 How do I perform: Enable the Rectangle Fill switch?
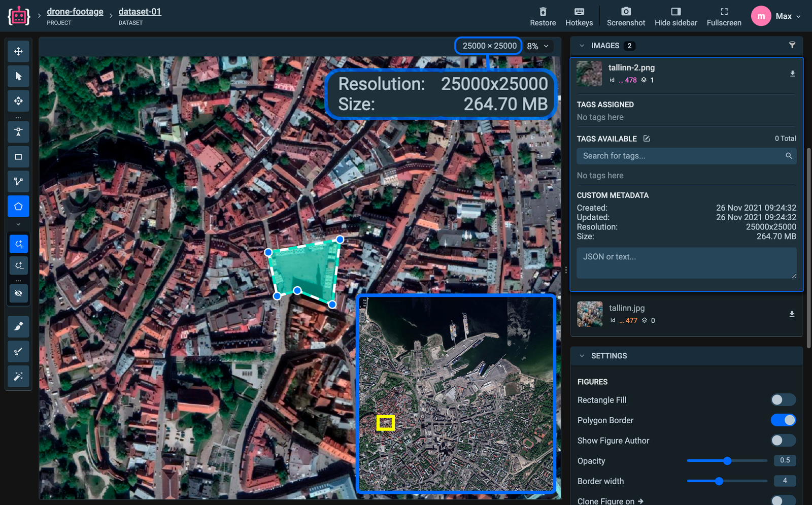pos(783,400)
